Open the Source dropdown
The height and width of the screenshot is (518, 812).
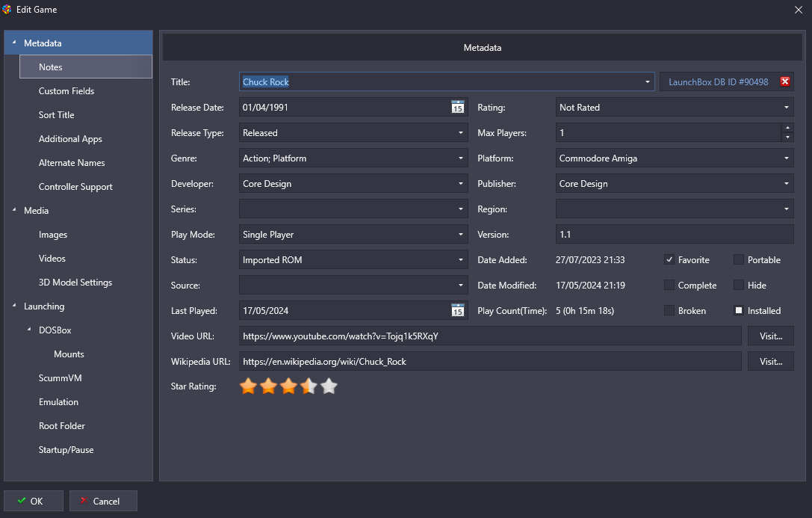[353, 285]
